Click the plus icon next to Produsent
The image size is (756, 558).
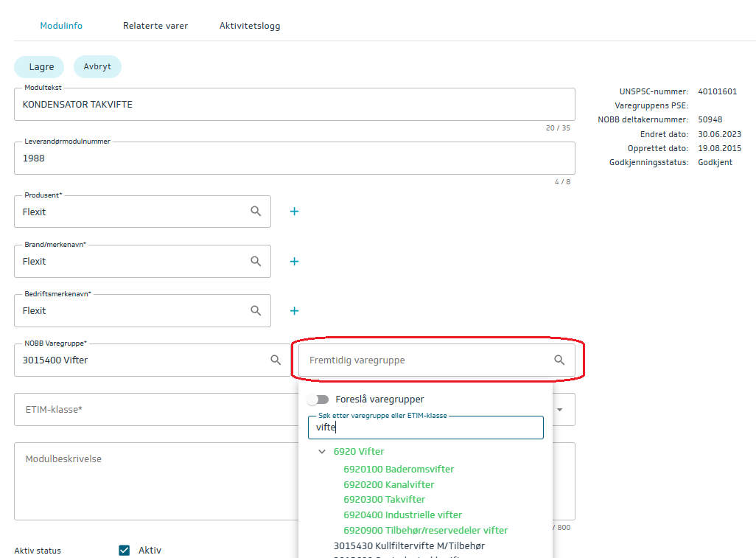[294, 212]
